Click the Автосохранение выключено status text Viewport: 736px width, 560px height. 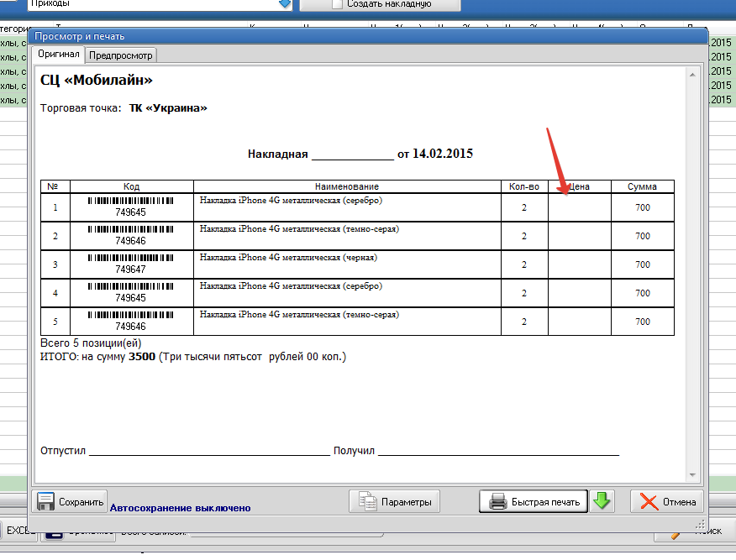tap(180, 508)
